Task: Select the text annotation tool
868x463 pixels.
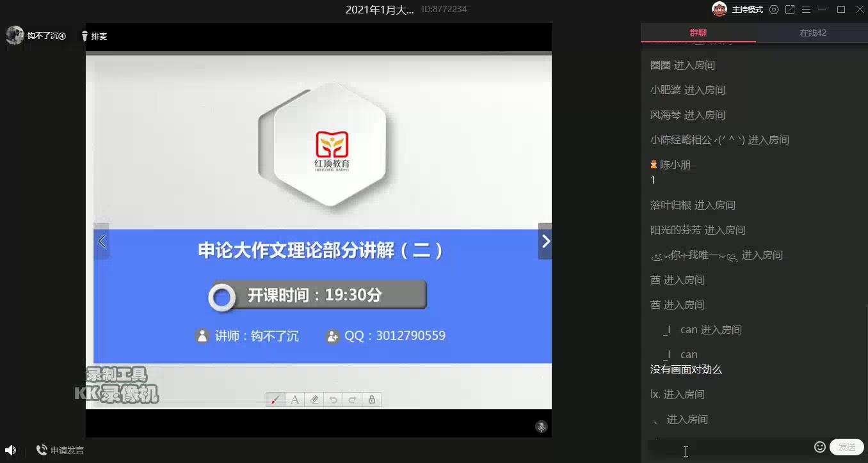Action: click(x=294, y=400)
